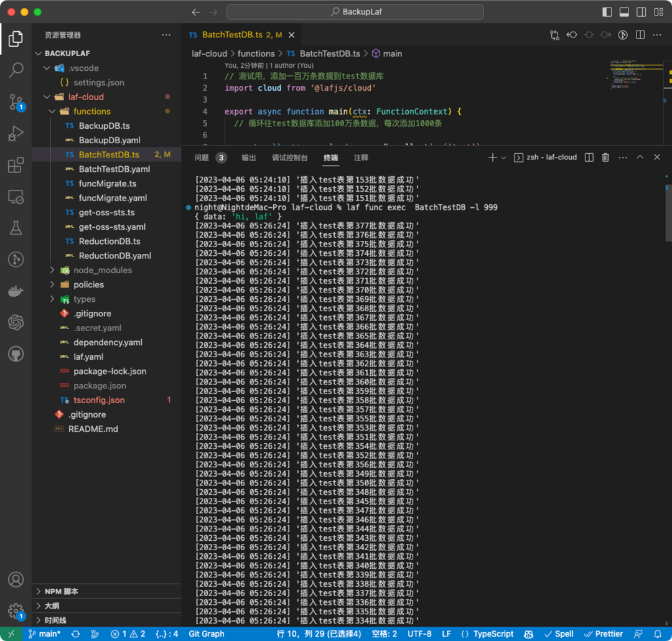Open the Docker view in activity bar
Viewport: 672px width, 641px height.
[16, 291]
